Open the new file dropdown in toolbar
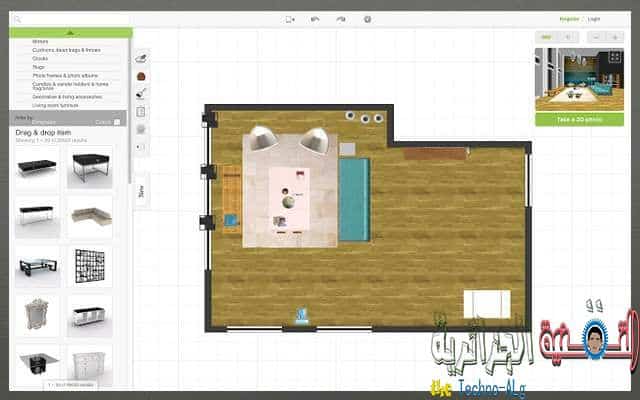This screenshot has height=400, width=640. 291,19
